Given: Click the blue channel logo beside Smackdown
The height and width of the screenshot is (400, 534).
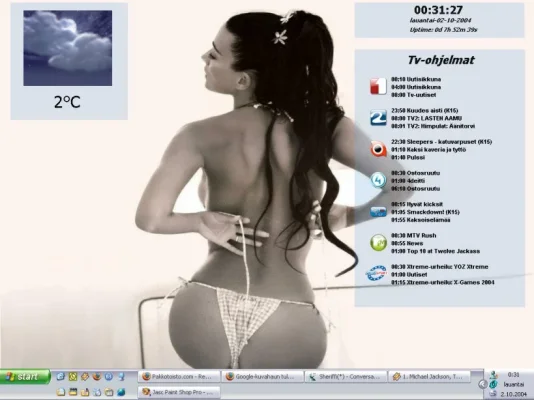Looking at the screenshot, I should tap(378, 212).
